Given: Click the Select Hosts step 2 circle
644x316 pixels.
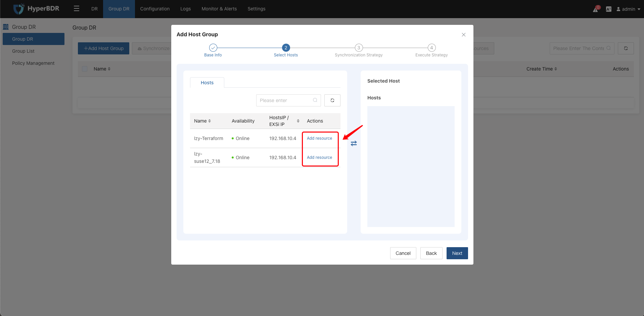Looking at the screenshot, I should click(x=286, y=48).
